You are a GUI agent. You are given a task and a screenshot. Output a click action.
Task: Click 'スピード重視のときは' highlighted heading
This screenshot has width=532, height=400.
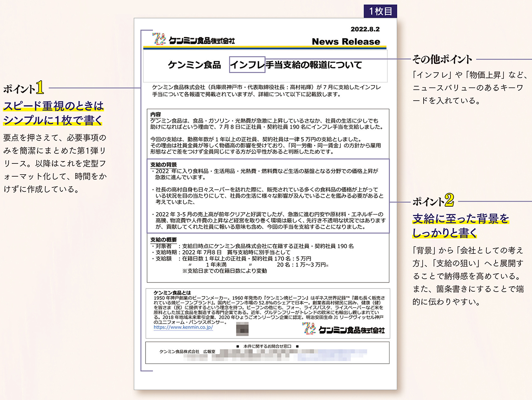(54, 106)
